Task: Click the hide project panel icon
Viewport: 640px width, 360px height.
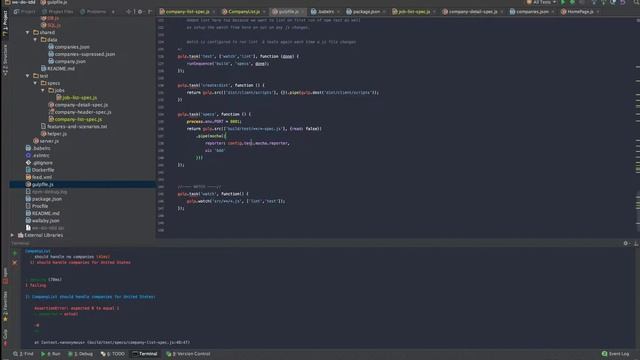Action: (x=149, y=12)
